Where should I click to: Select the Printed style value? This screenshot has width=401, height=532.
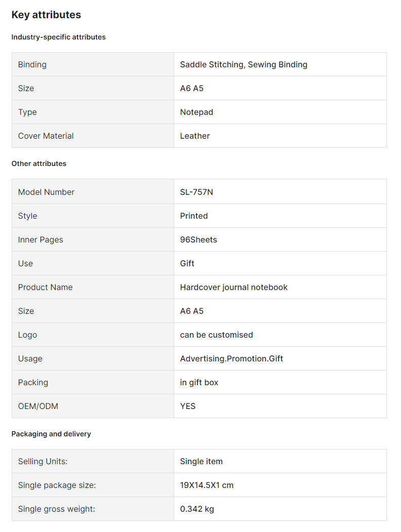194,216
